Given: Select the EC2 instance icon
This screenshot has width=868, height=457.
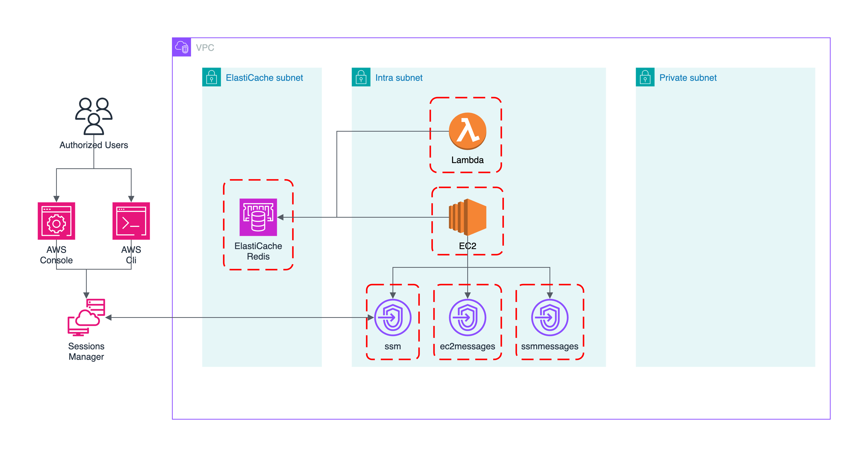Looking at the screenshot, I should point(467,217).
